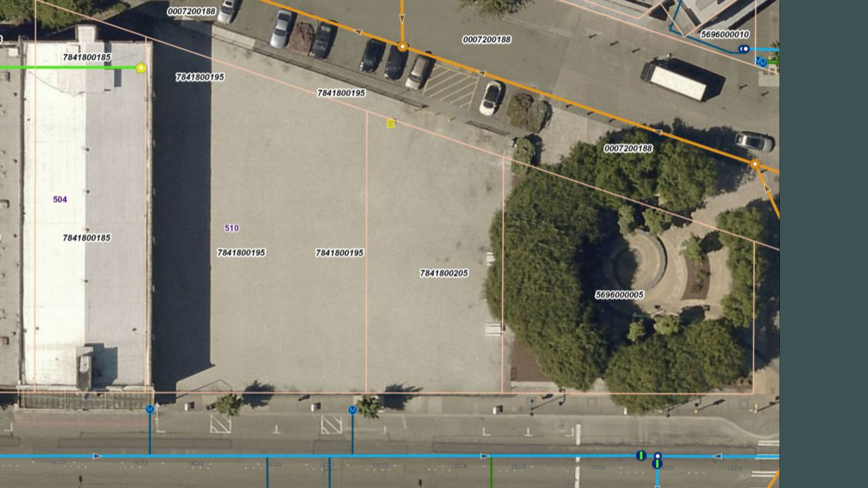The image size is (868, 488).
Task: Select parcel label 5696000005
Action: [x=619, y=295]
